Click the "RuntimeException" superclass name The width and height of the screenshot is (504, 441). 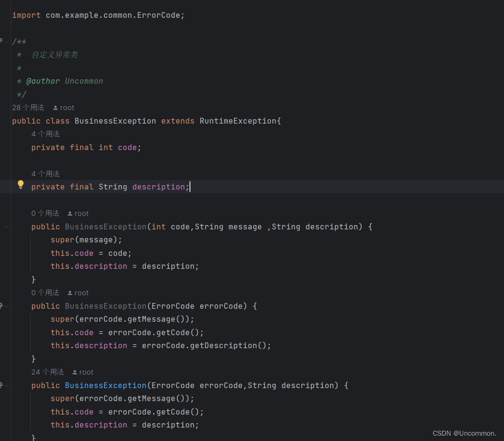coord(238,121)
